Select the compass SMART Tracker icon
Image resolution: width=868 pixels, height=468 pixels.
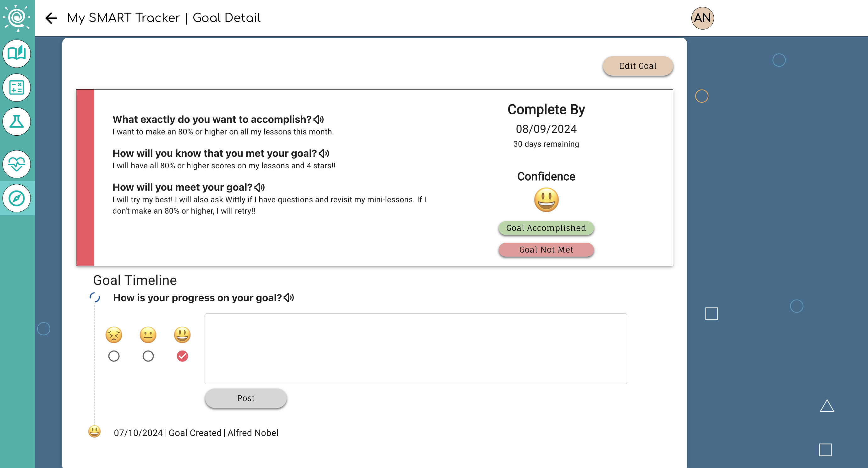pos(17,198)
